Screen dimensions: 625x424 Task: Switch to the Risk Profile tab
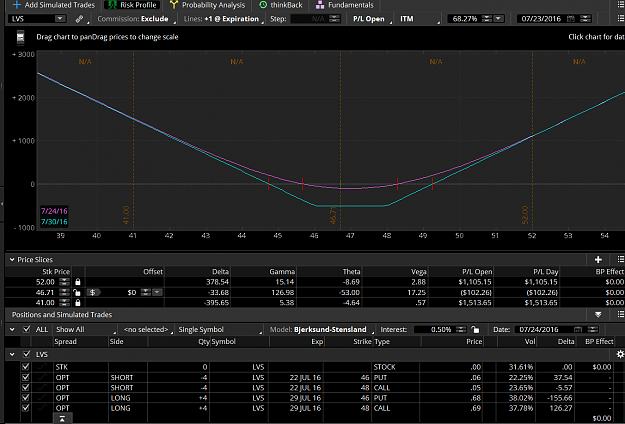133,5
